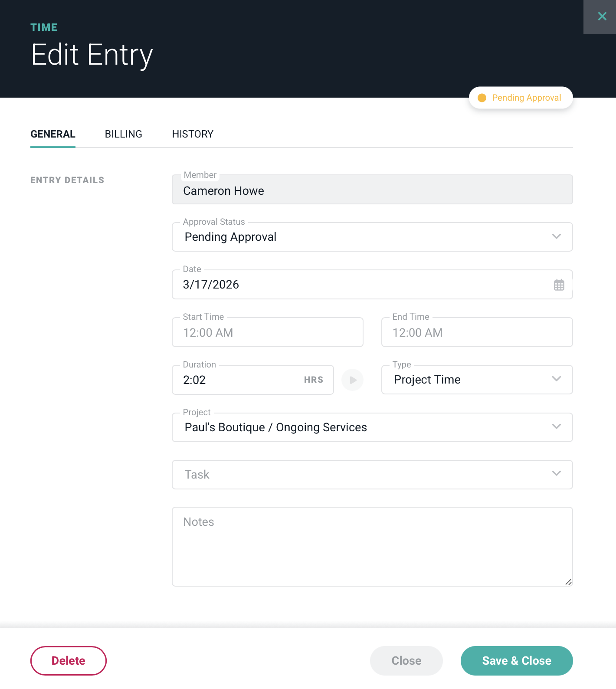Click the Save & Close button
The image size is (616, 689).
pos(516,660)
